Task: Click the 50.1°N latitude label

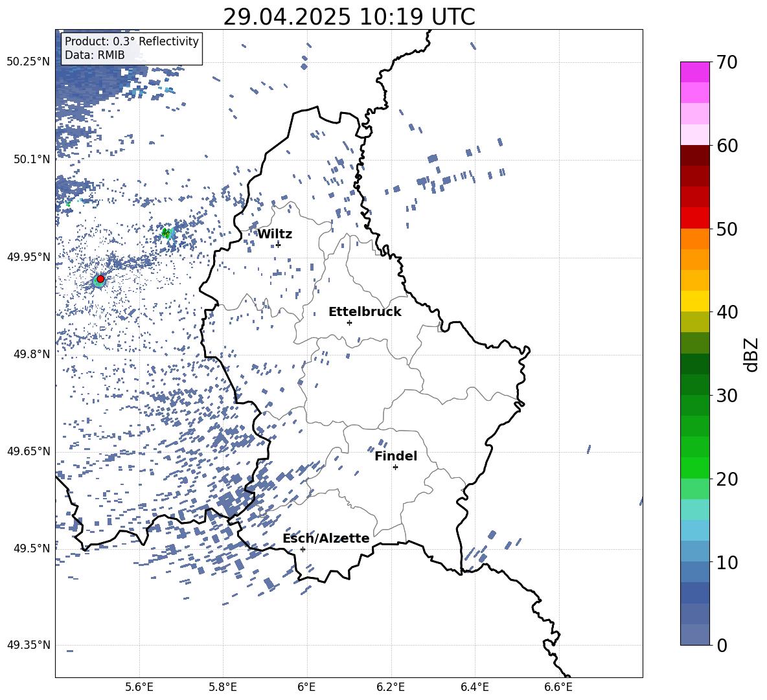Action: [x=32, y=159]
